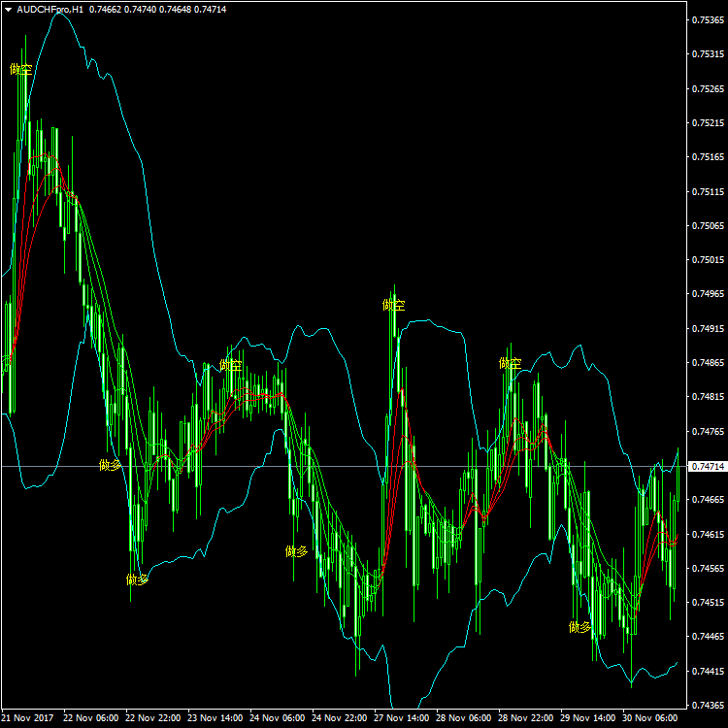Screen dimensions: 728x728
Task: Click the 0.75265 price axis label
Action: [708, 88]
